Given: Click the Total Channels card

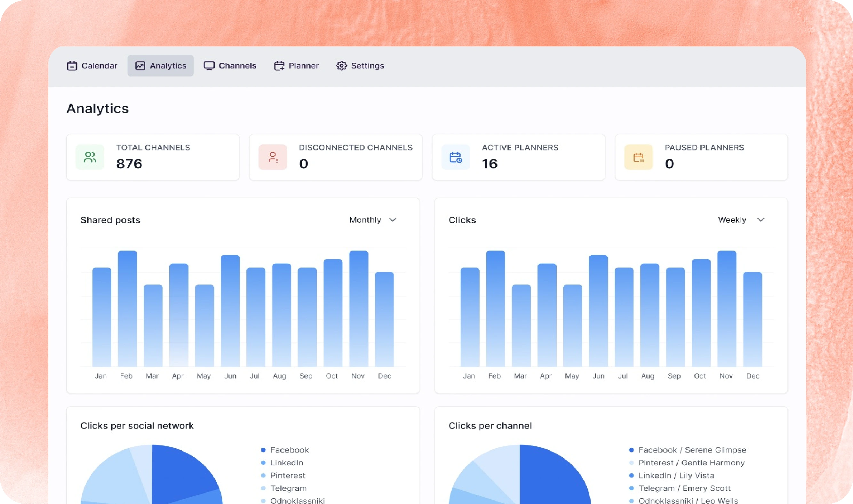Looking at the screenshot, I should click(x=153, y=157).
